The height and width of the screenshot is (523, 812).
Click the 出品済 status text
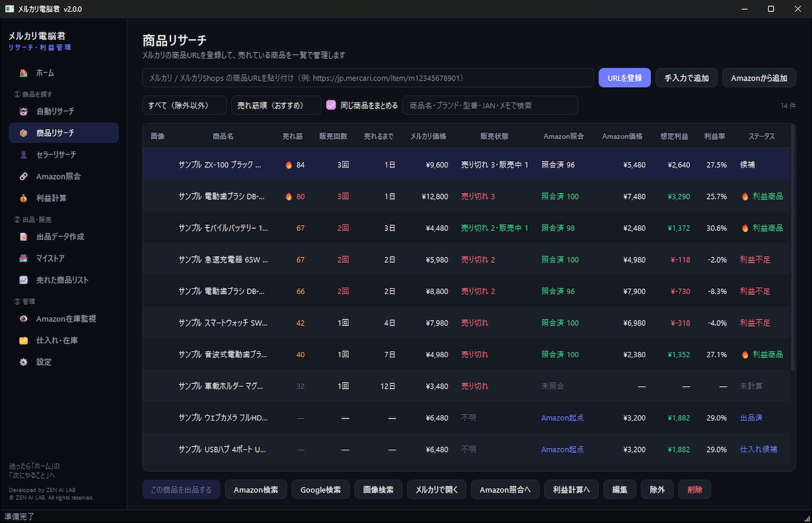[x=751, y=418]
